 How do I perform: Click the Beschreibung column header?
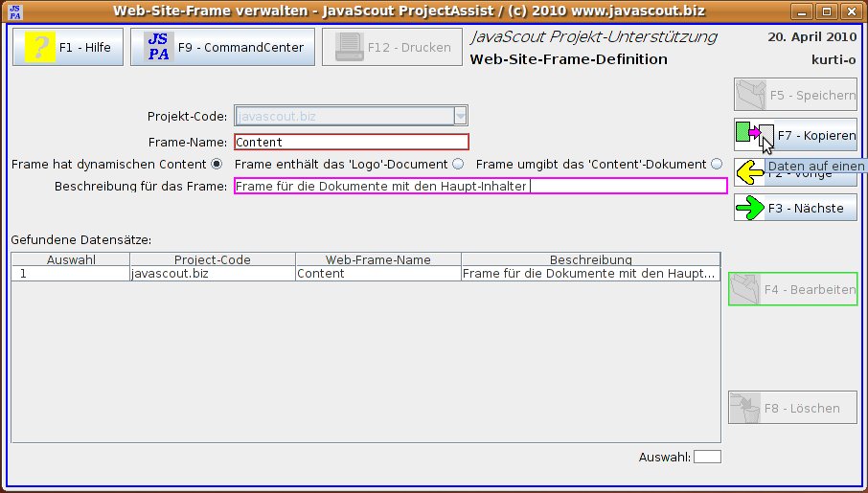590,259
